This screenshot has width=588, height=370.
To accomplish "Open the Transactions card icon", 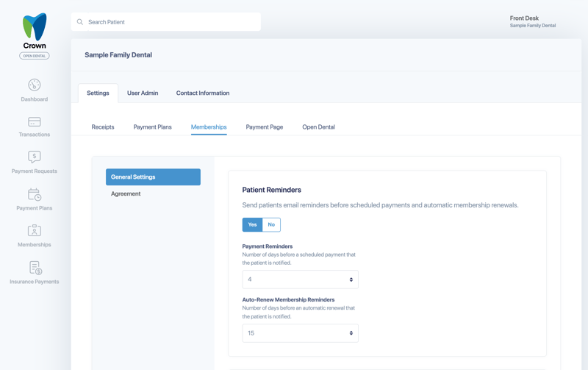I will [34, 121].
